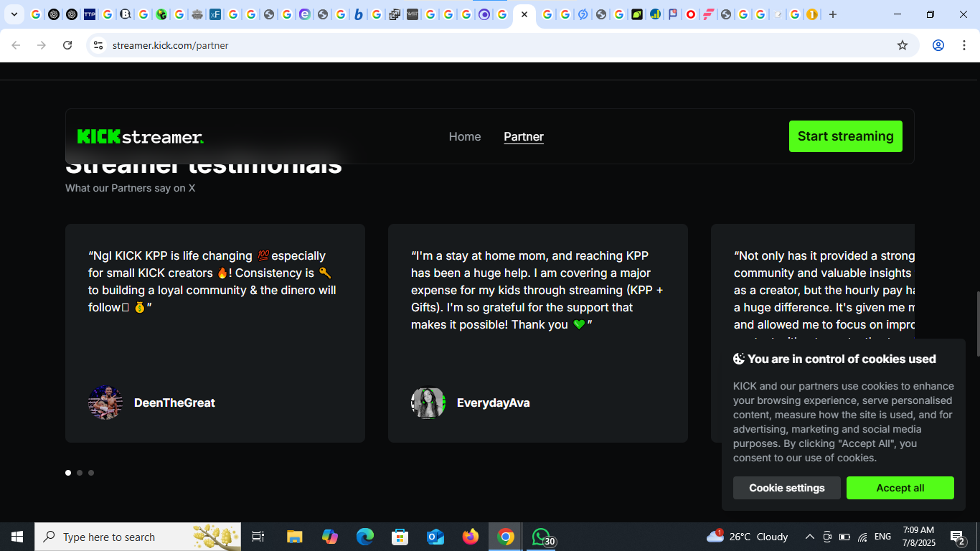
Task: Open a new browser tab
Action: coord(833,14)
